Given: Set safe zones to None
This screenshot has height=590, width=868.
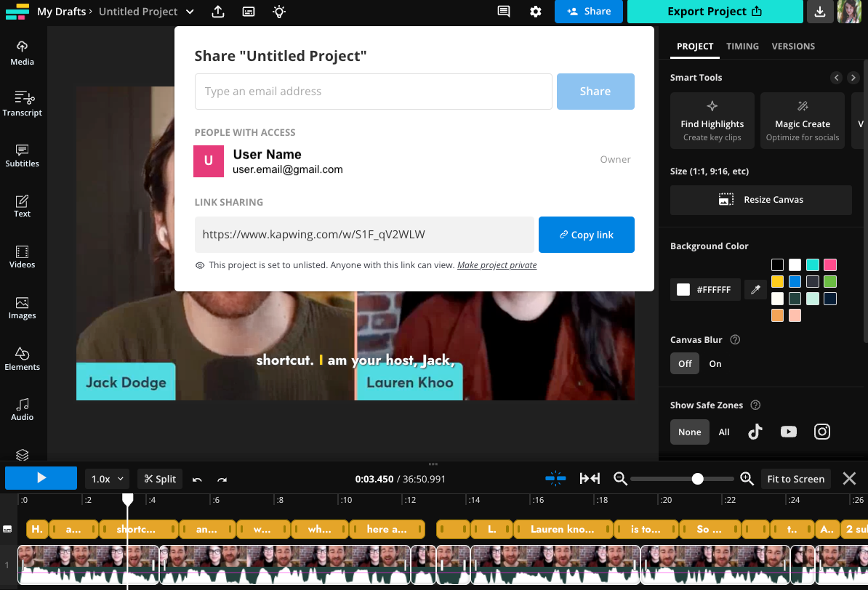Looking at the screenshot, I should [689, 431].
